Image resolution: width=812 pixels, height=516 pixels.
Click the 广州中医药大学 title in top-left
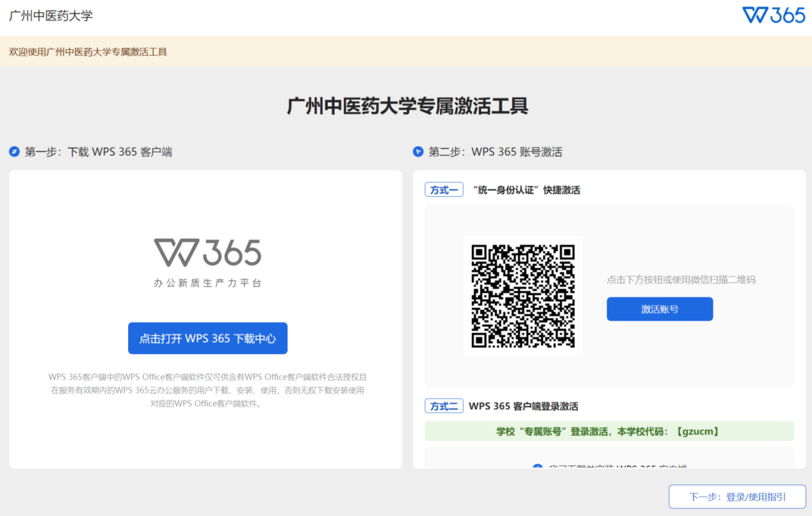[x=51, y=16]
